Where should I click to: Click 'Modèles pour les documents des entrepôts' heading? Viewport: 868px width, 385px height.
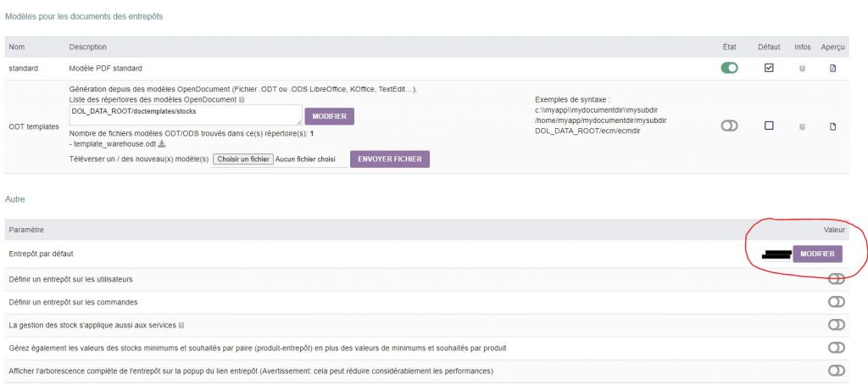click(84, 17)
